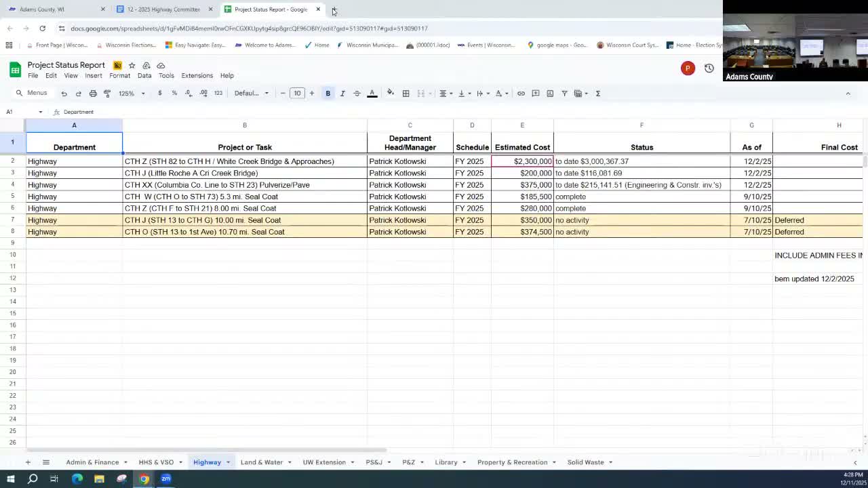The width and height of the screenshot is (868, 488).
Task: Open the Format menu
Action: [x=120, y=76]
